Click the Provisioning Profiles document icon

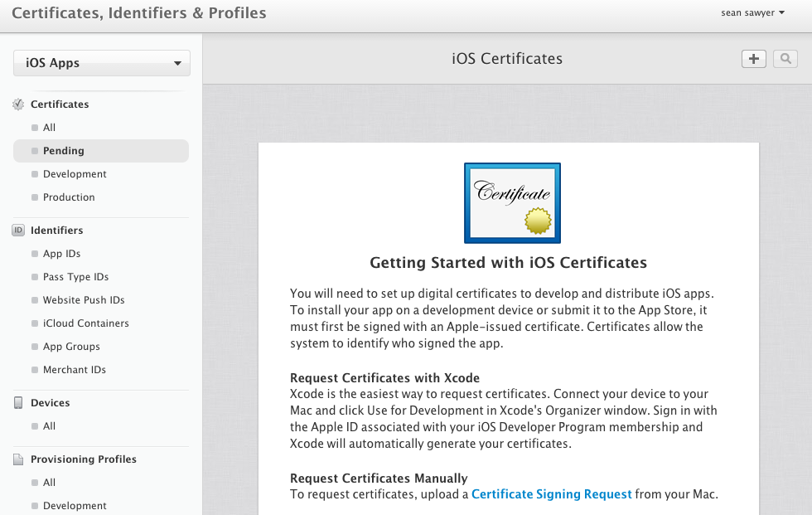point(18,459)
